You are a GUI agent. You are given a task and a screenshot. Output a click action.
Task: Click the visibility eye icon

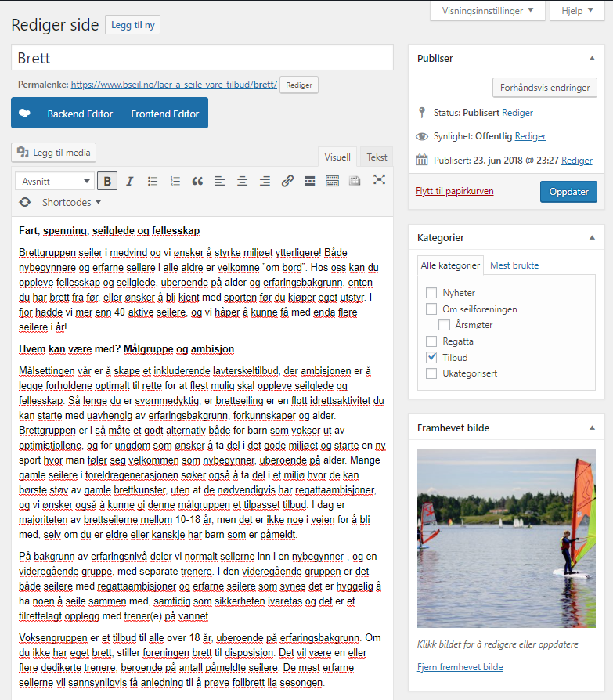422,136
